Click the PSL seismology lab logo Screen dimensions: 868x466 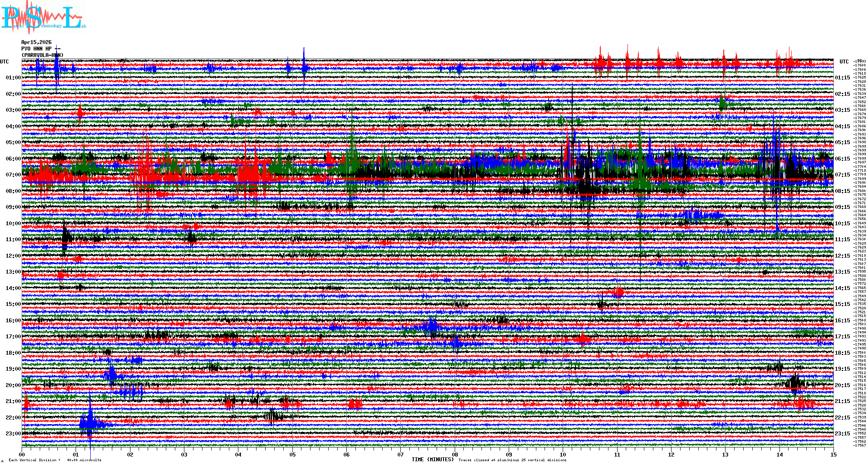[x=43, y=17]
